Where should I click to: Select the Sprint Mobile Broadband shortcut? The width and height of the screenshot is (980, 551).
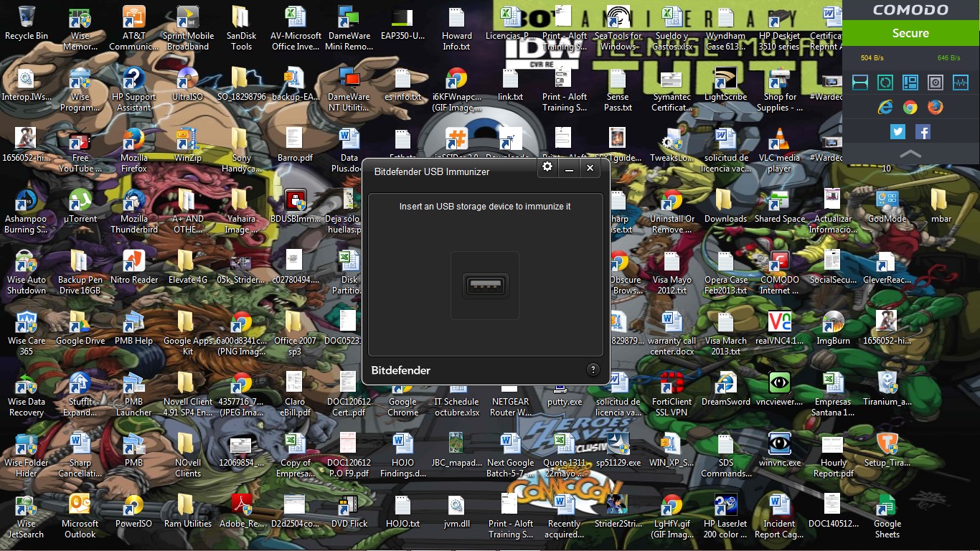click(x=188, y=29)
